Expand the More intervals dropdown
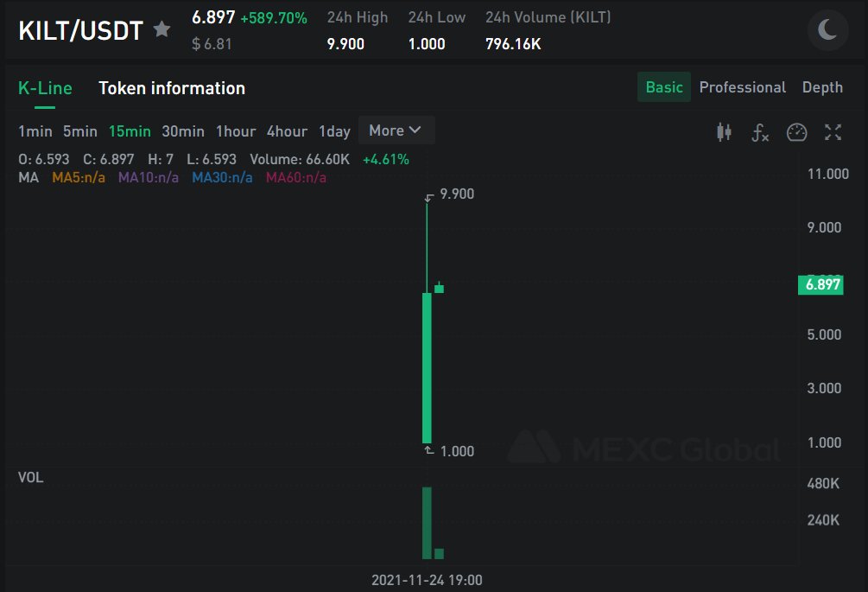The image size is (868, 592). 396,130
